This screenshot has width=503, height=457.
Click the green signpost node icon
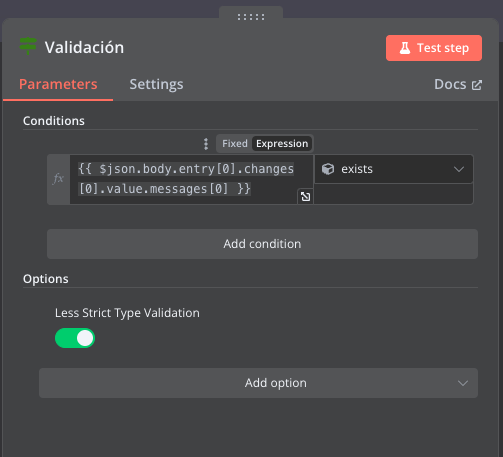28,46
